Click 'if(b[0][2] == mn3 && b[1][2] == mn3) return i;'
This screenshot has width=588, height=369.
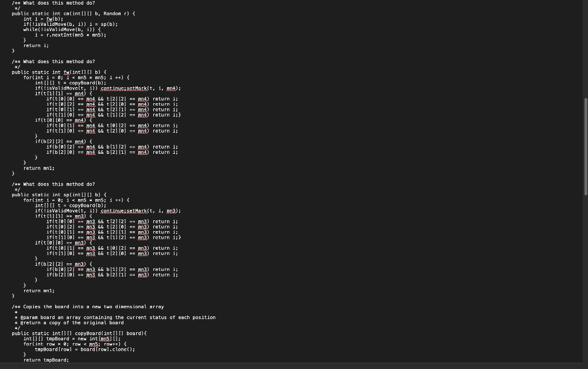112,269
